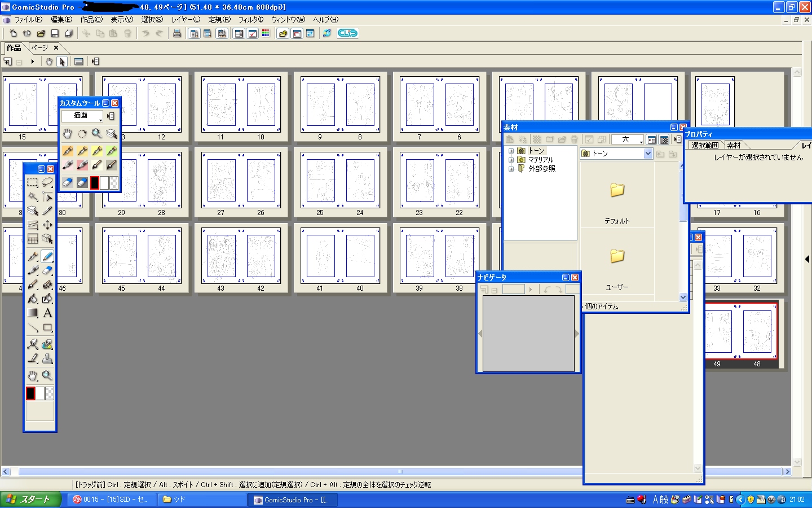Select the magnifier tool in the tall tool palette
The width and height of the screenshot is (812, 508).
(47, 375)
